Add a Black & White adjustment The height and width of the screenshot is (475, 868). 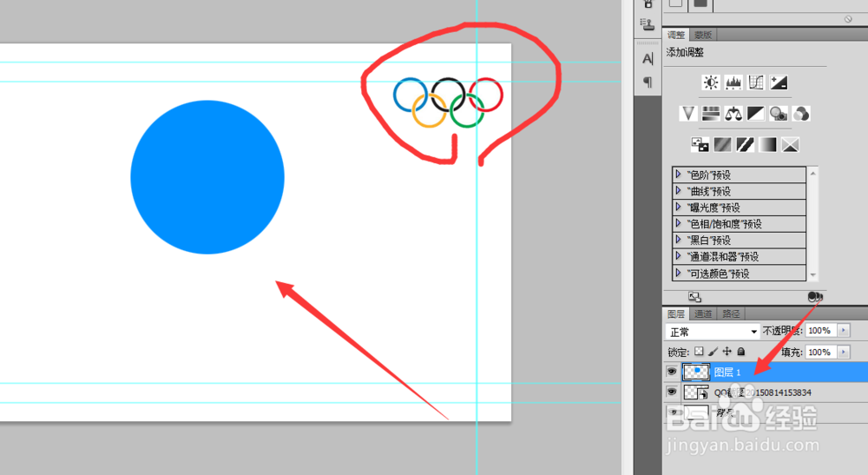(756, 114)
